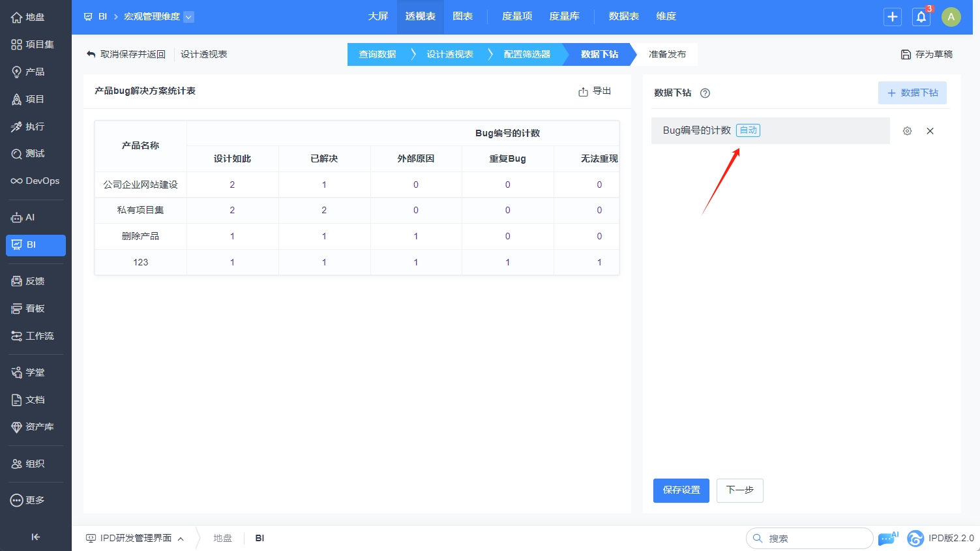980x551 pixels.
Task: Click 已解决 value for 私有项目集
Action: click(x=324, y=211)
